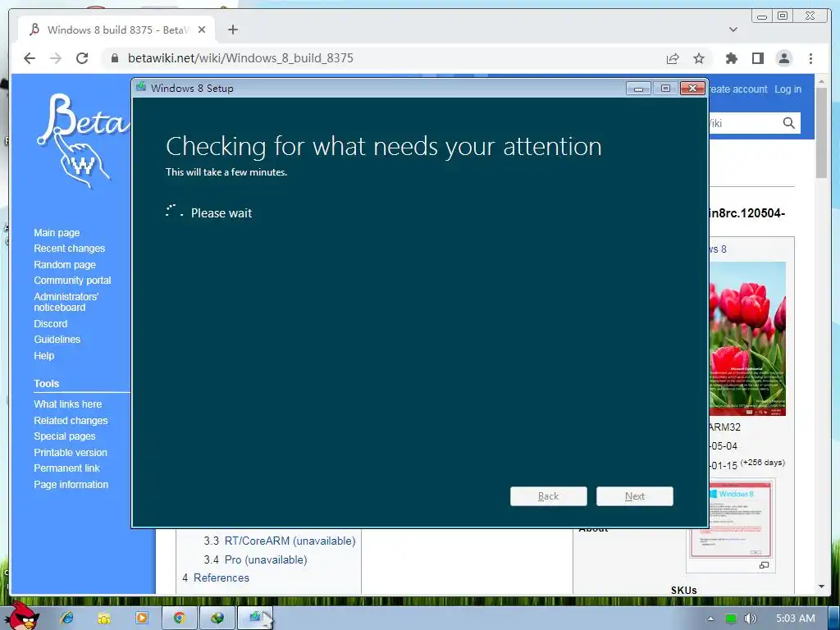Screen dimensions: 840x630
Task: Restore the Chrome window size button
Action: [x=783, y=16]
